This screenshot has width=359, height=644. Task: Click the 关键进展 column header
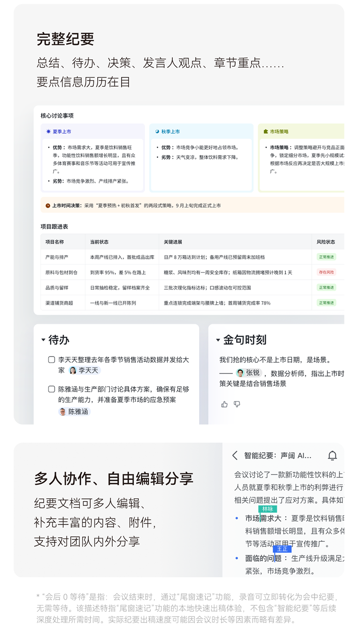(173, 242)
